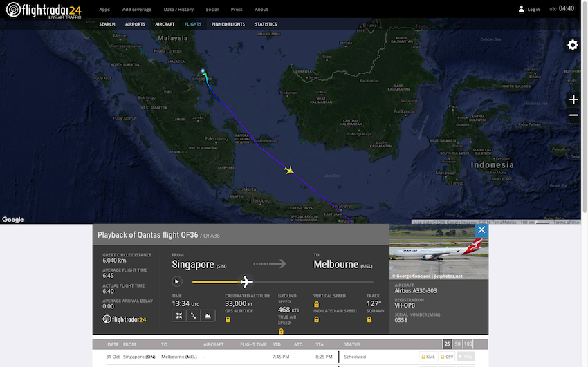Click the STATUS column header
The width and height of the screenshot is (588, 367).
coord(352,344)
